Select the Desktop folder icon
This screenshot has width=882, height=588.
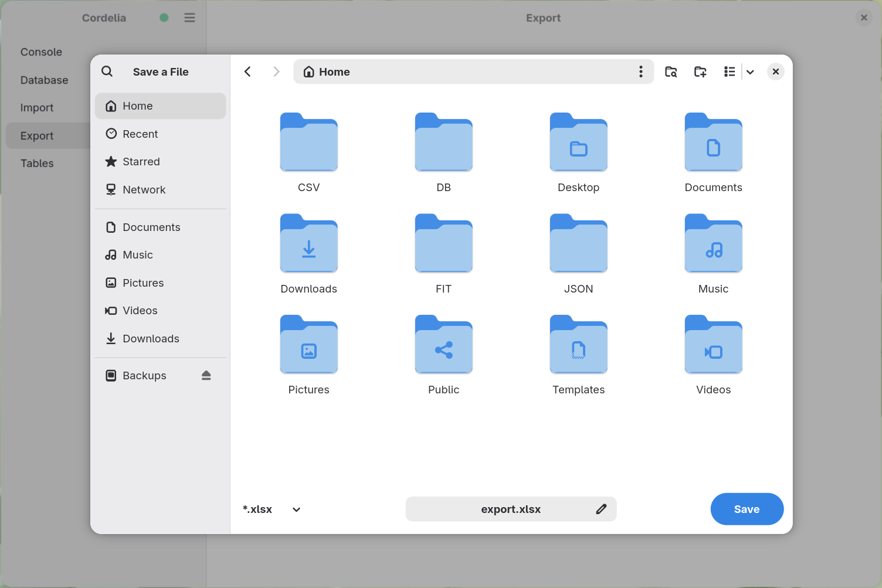point(578,142)
